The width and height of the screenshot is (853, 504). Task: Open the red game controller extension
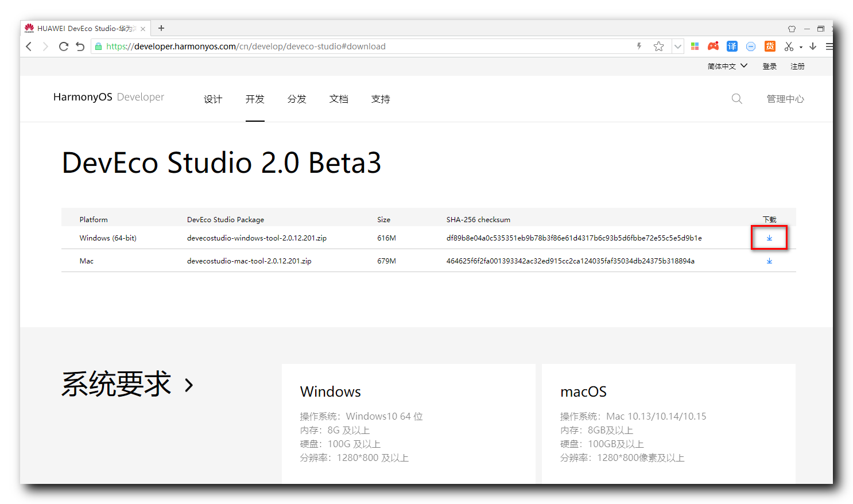713,46
